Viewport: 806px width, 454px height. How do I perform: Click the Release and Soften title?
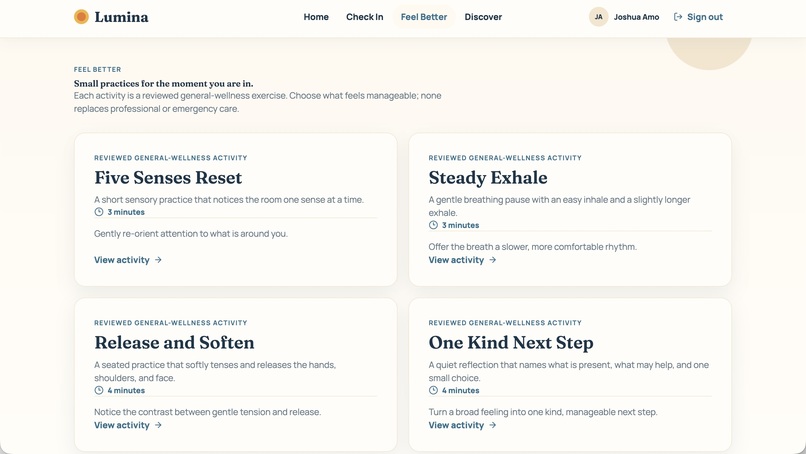click(x=174, y=342)
